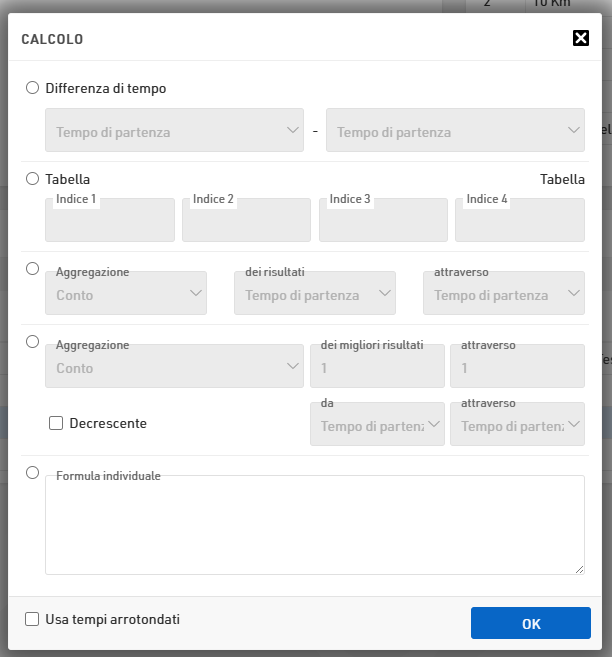Open the 'da' Tempo di partenza dropdown
This screenshot has height=657, width=612.
pyautogui.click(x=377, y=425)
